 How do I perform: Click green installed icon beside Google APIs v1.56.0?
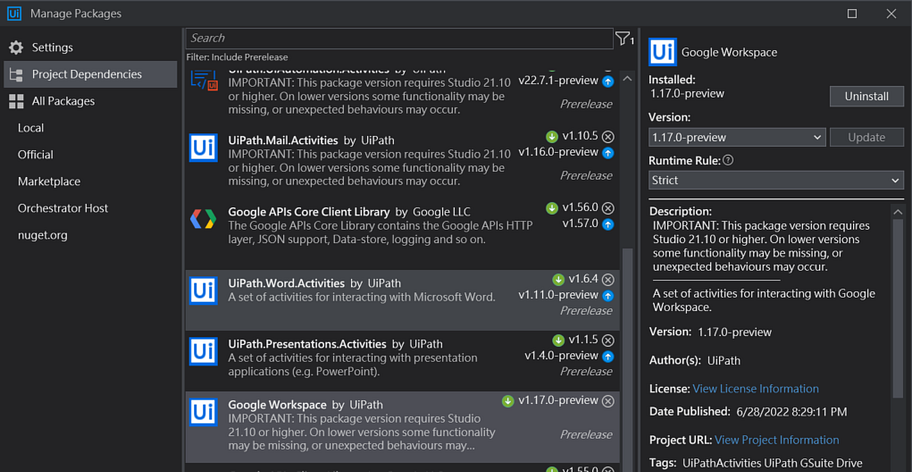(552, 208)
